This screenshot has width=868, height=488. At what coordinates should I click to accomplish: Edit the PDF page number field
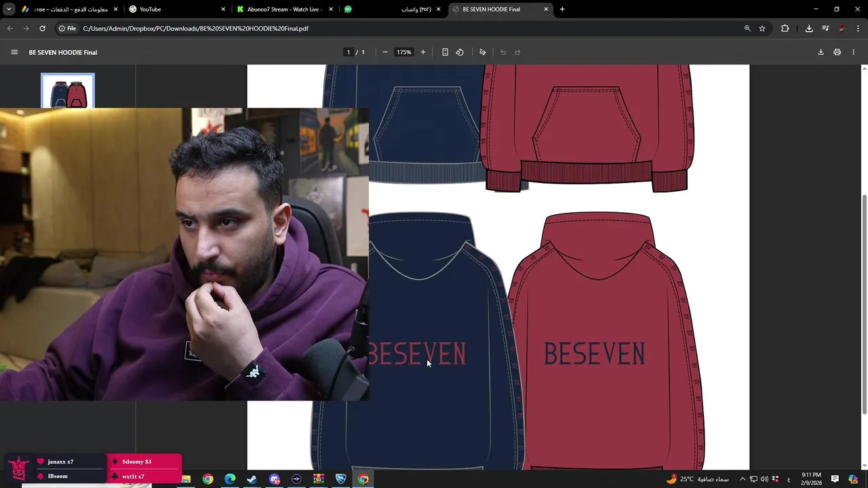349,52
